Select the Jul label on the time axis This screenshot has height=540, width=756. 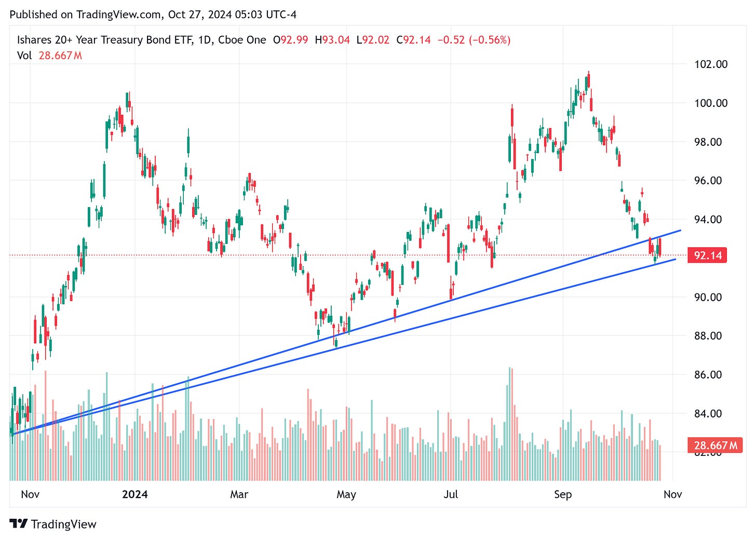tap(451, 495)
